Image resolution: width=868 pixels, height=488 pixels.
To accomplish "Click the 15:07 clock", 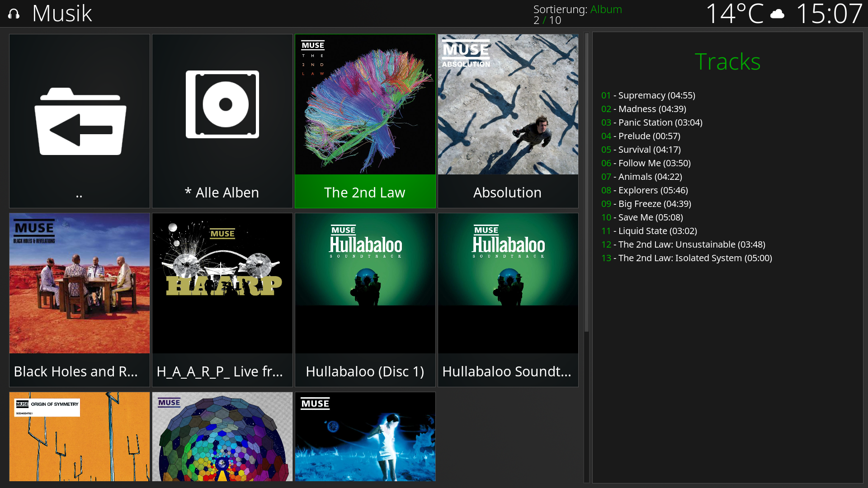I will tap(829, 14).
